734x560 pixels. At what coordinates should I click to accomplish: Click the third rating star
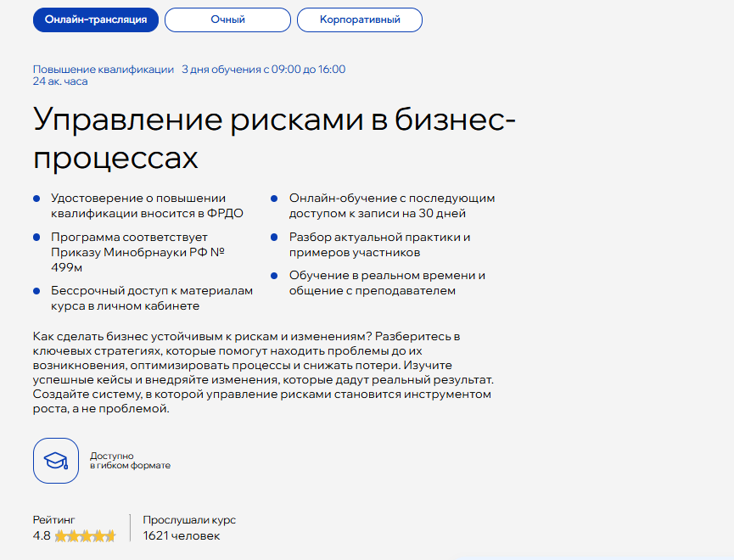(86, 536)
